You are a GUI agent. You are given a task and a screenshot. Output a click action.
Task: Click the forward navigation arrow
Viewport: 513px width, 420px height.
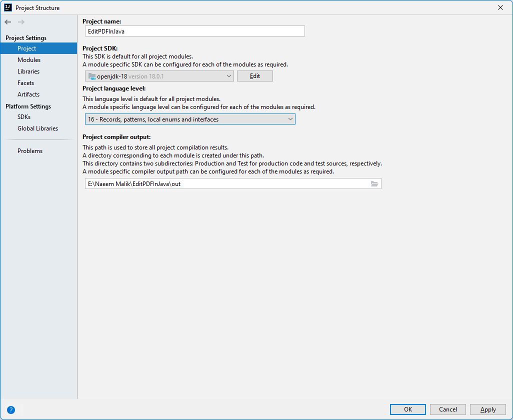20,22
